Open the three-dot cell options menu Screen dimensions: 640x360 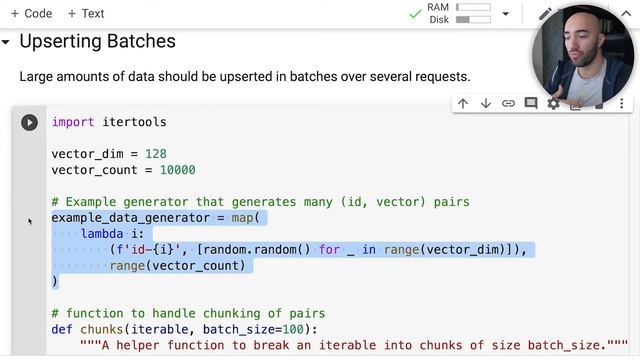tap(622, 103)
